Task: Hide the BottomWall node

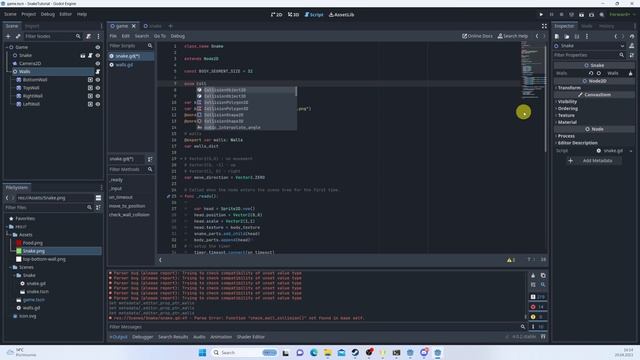Action: [98, 80]
